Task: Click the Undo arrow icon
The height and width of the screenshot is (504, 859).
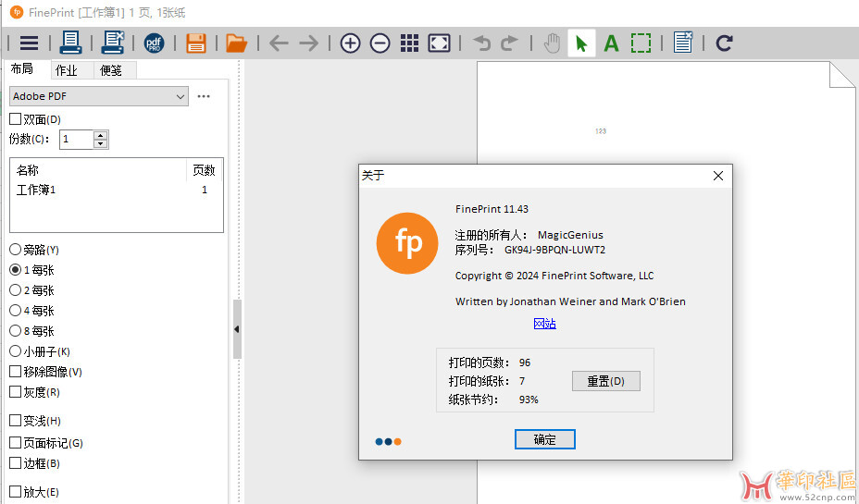Action: (x=481, y=43)
